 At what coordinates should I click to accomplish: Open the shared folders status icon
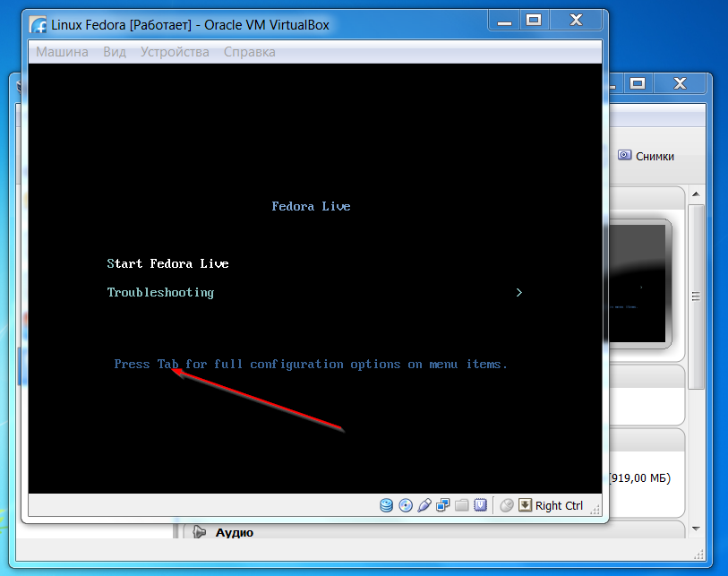(x=461, y=505)
